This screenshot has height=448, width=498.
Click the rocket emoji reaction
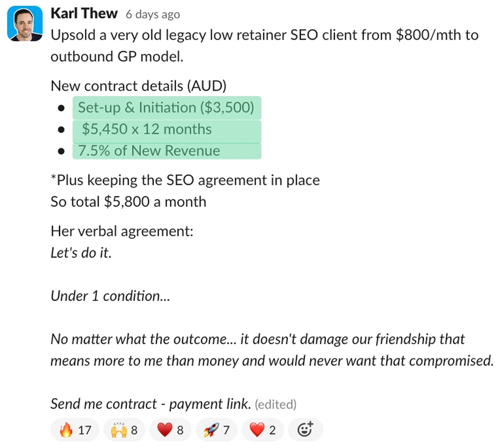pyautogui.click(x=216, y=430)
